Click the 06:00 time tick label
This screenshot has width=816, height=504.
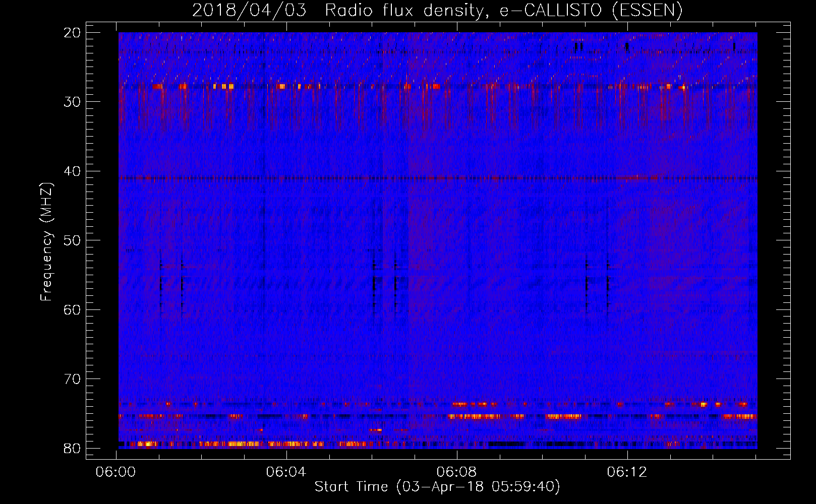(116, 472)
